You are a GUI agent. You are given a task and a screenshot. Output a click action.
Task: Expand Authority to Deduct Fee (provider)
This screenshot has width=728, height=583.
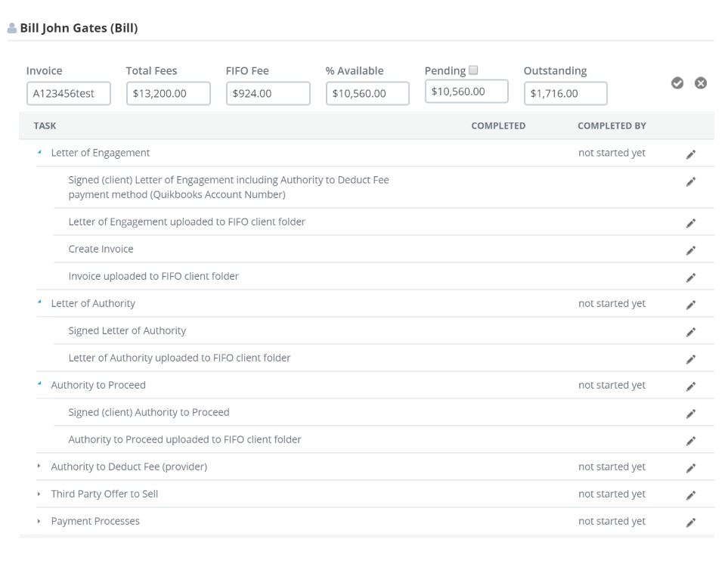click(x=39, y=467)
